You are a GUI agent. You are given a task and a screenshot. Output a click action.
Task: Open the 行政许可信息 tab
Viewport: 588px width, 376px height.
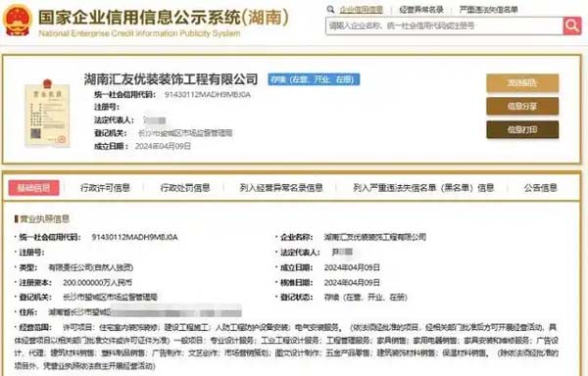click(106, 188)
